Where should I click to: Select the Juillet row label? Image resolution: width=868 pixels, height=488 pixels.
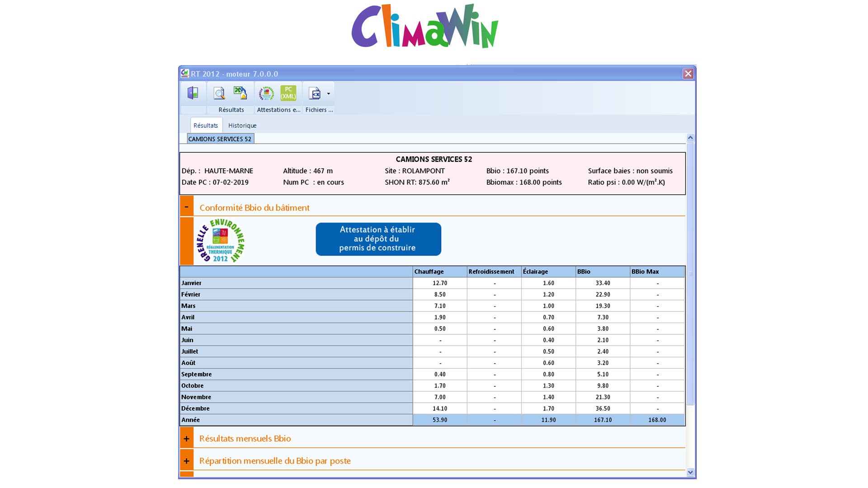pyautogui.click(x=296, y=351)
